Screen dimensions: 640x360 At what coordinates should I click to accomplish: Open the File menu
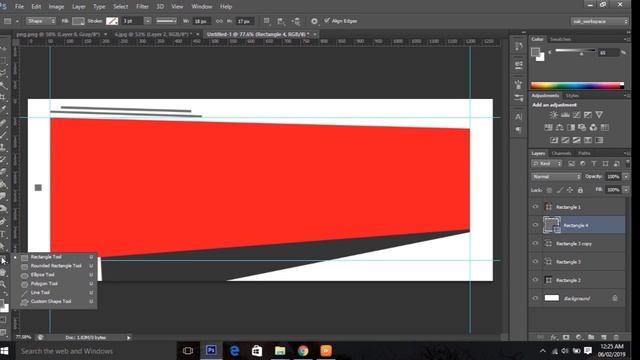click(x=19, y=7)
